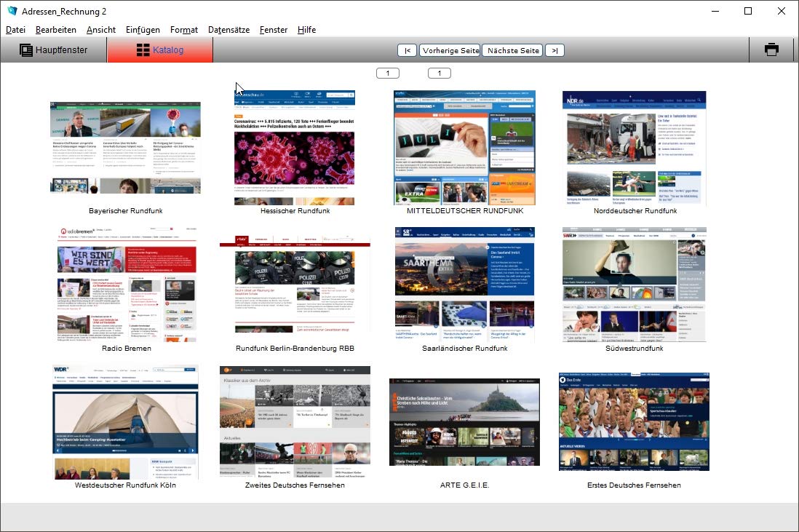Open MITTELDEUTSCHER RUNDFUNK thumbnail
799x532 pixels.
tap(464, 147)
